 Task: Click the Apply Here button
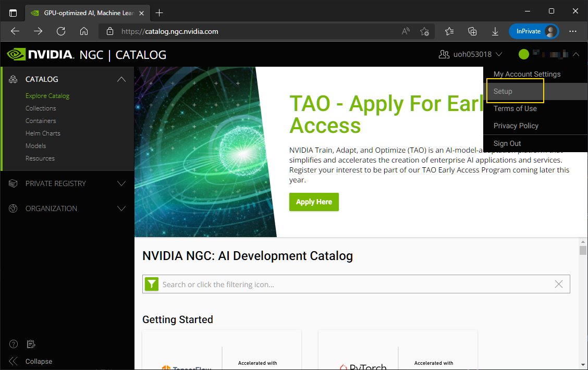pos(314,202)
